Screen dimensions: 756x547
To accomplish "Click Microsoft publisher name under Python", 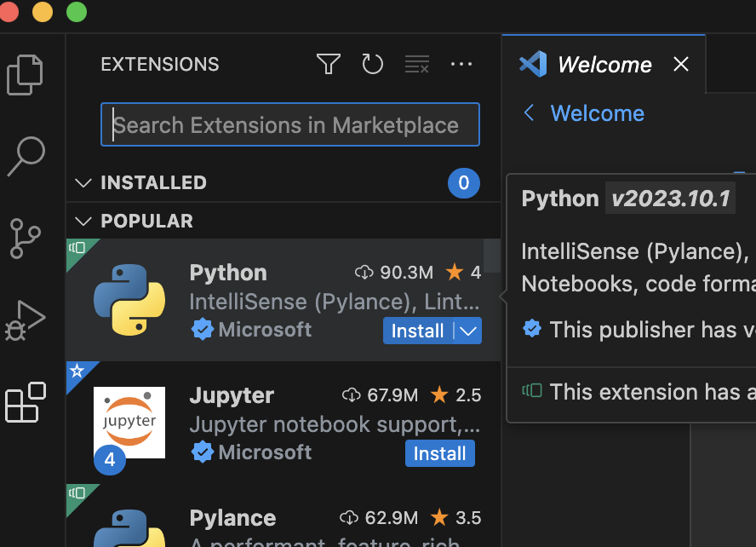I will pos(265,330).
